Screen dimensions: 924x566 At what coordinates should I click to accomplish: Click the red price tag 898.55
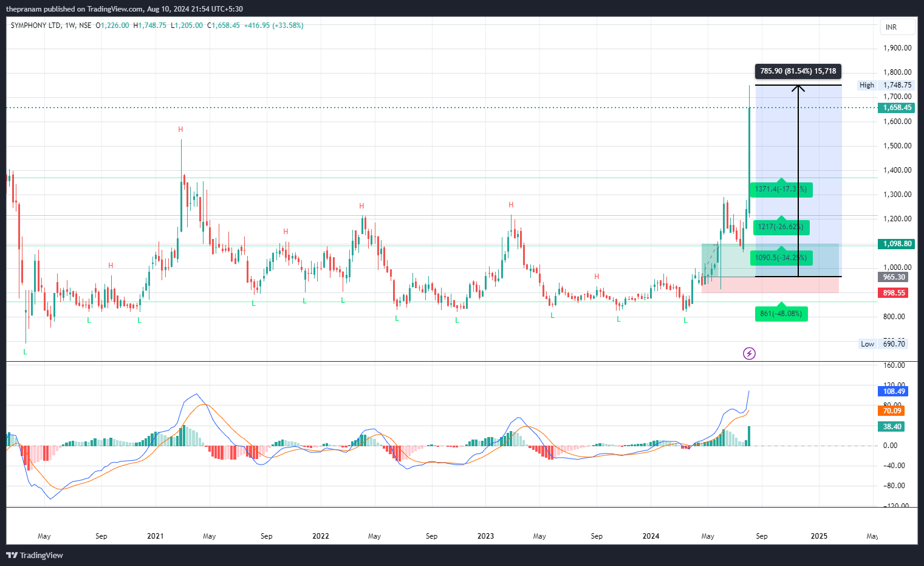(x=894, y=293)
